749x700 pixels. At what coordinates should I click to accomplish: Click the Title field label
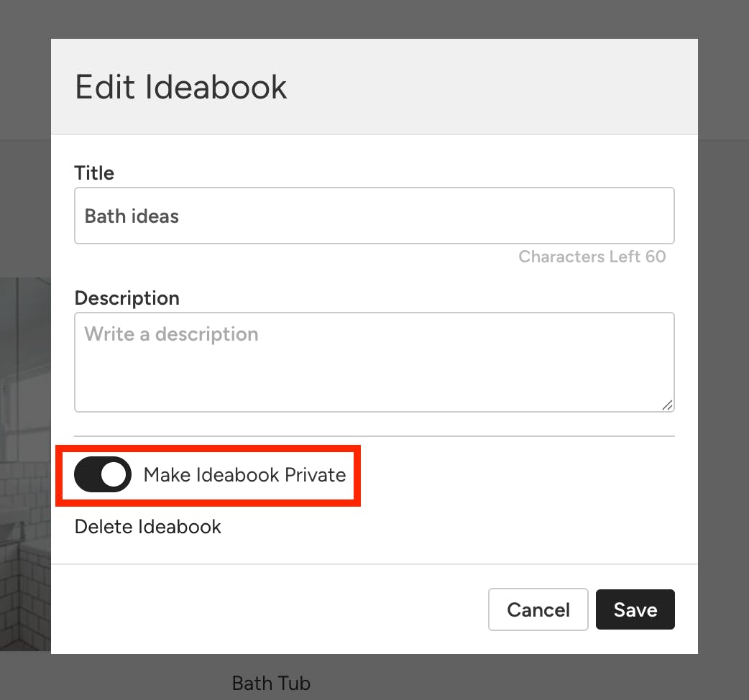pos(94,173)
